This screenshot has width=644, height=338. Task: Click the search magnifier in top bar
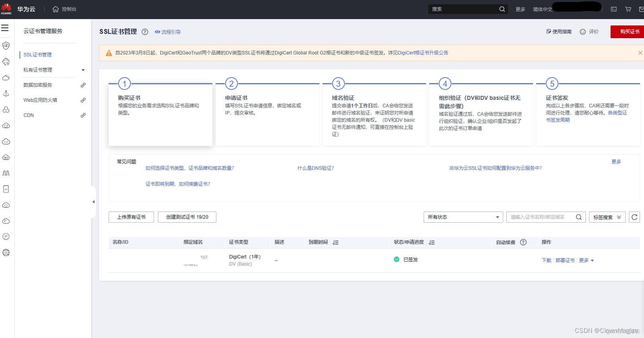[502, 9]
